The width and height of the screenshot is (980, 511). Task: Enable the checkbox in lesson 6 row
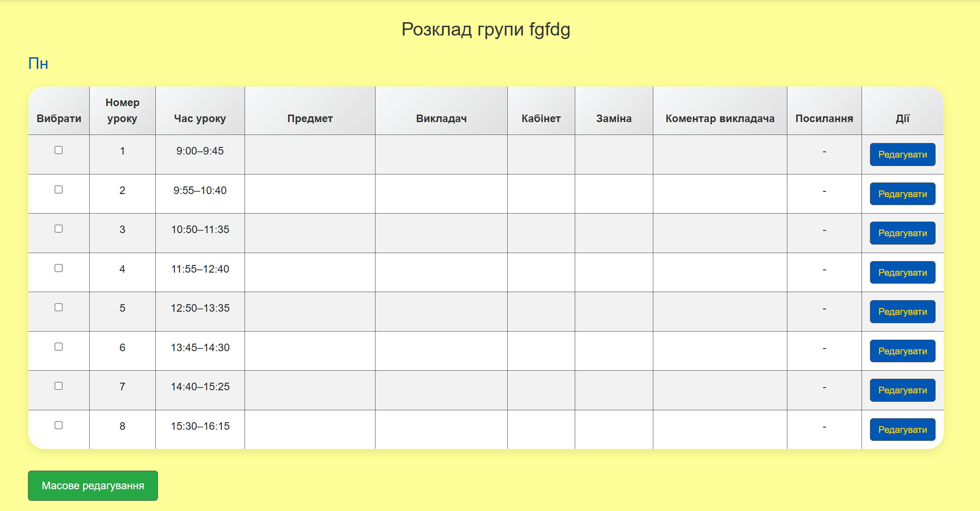pyautogui.click(x=59, y=347)
